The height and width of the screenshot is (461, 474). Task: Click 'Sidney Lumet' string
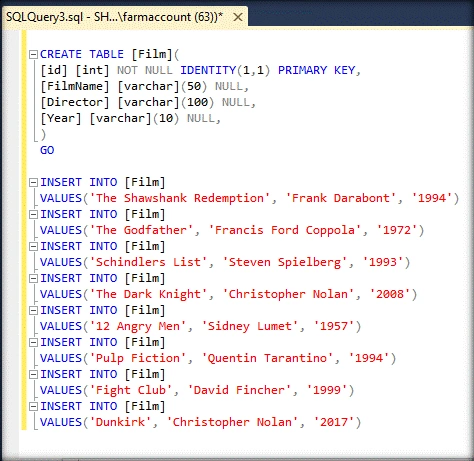pos(250,326)
